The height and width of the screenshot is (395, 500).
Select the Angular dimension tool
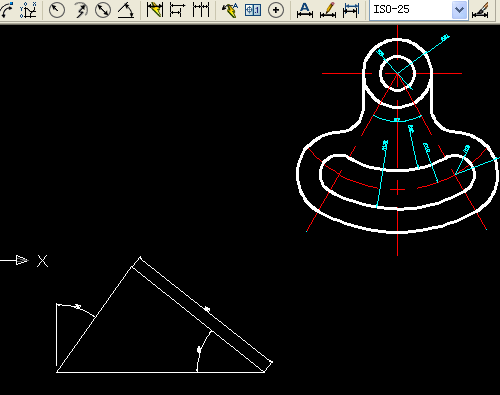126,10
